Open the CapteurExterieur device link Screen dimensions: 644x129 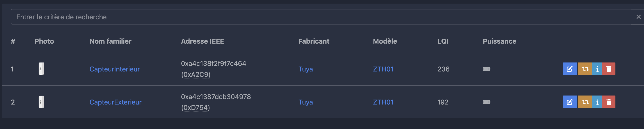(115, 102)
